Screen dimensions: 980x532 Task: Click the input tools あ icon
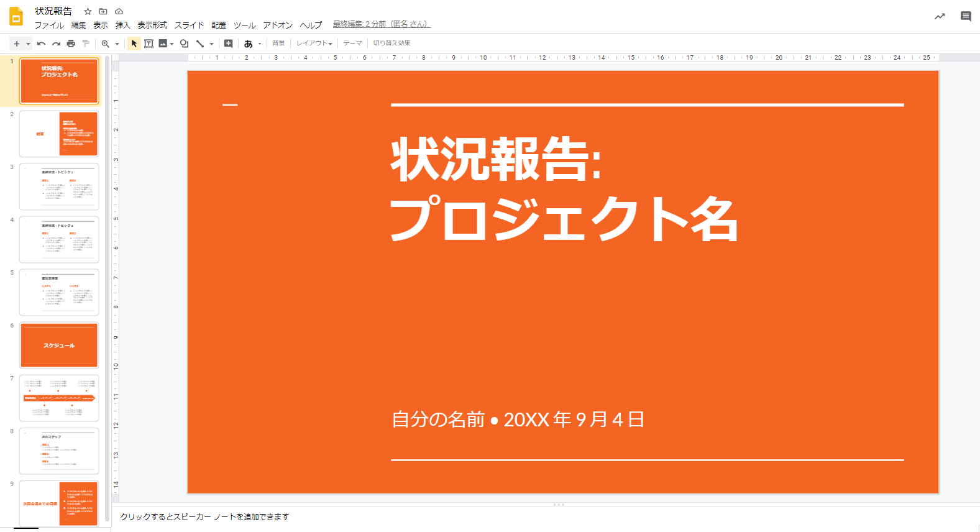coord(248,44)
